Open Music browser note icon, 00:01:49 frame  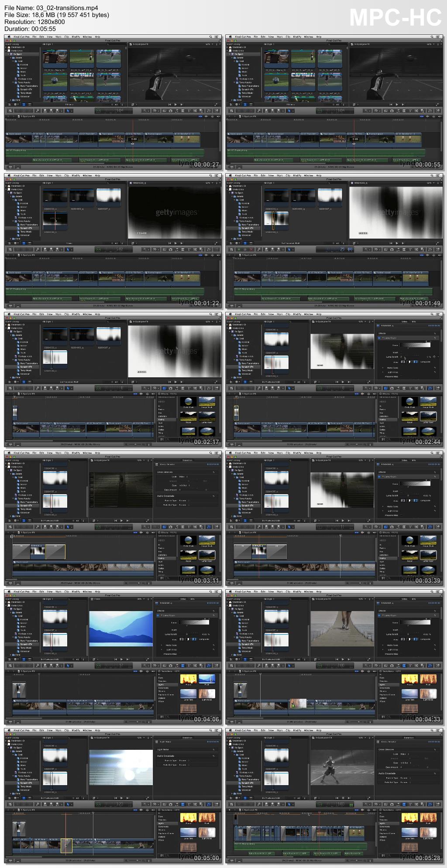click(x=398, y=249)
